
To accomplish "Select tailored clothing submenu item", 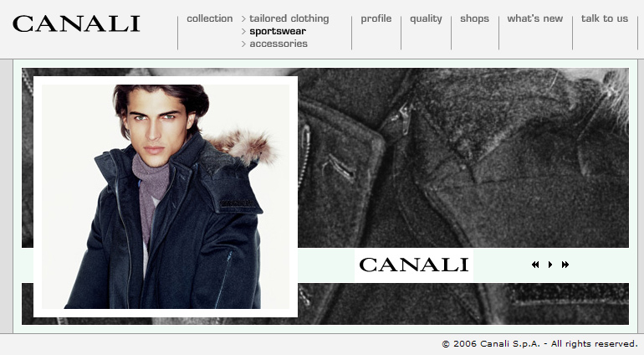I will (289, 19).
